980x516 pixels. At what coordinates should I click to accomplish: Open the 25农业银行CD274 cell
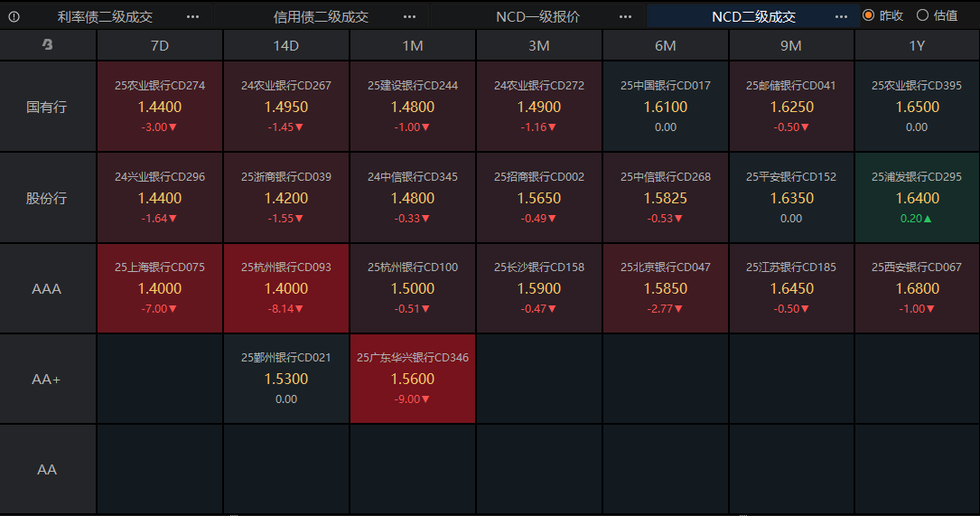[160, 107]
